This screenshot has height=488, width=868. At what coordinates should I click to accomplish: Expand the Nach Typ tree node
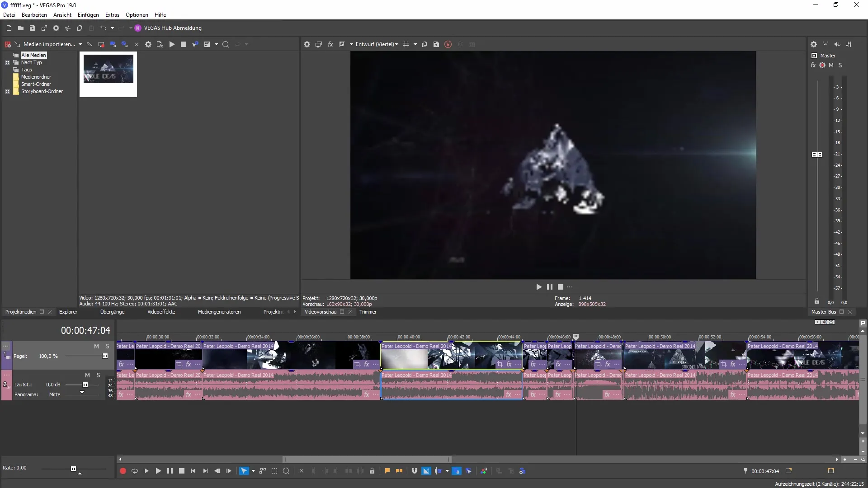click(x=7, y=62)
